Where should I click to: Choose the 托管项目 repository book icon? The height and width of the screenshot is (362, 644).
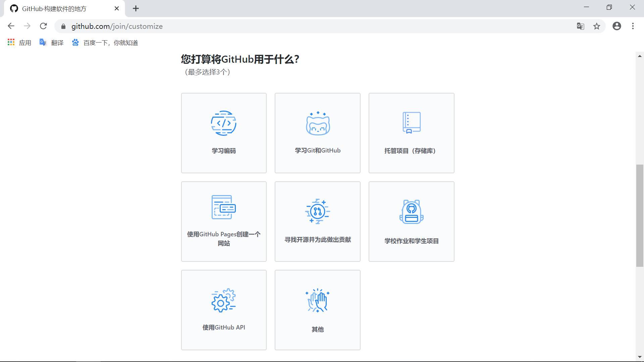click(412, 123)
